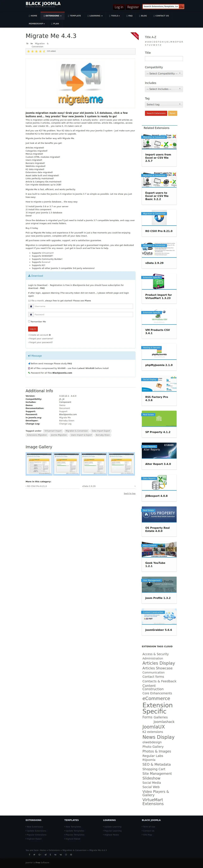The image size is (203, 868).
Task: Click the migrateme logo image
Action: (81, 83)
